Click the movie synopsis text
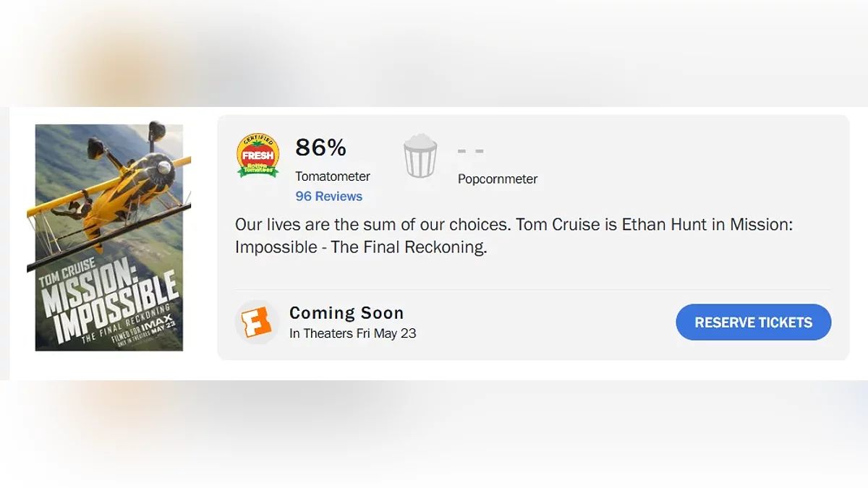Screen dimensions: 868x488 click(x=514, y=235)
